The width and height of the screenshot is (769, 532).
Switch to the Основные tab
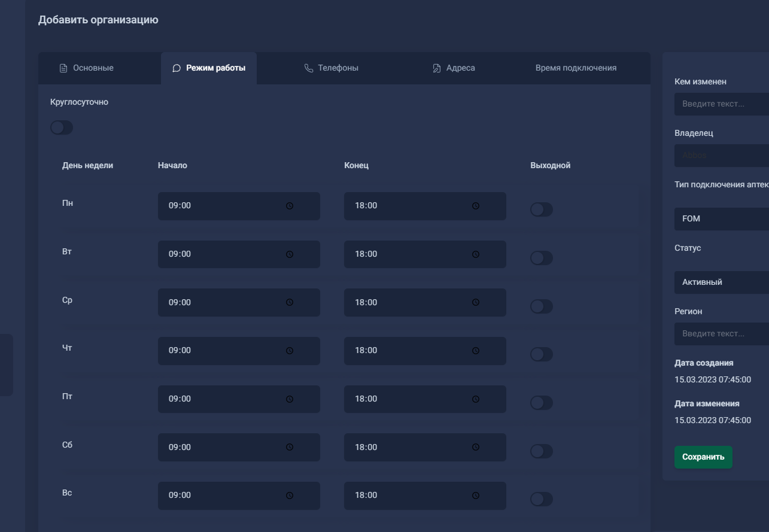pos(87,68)
